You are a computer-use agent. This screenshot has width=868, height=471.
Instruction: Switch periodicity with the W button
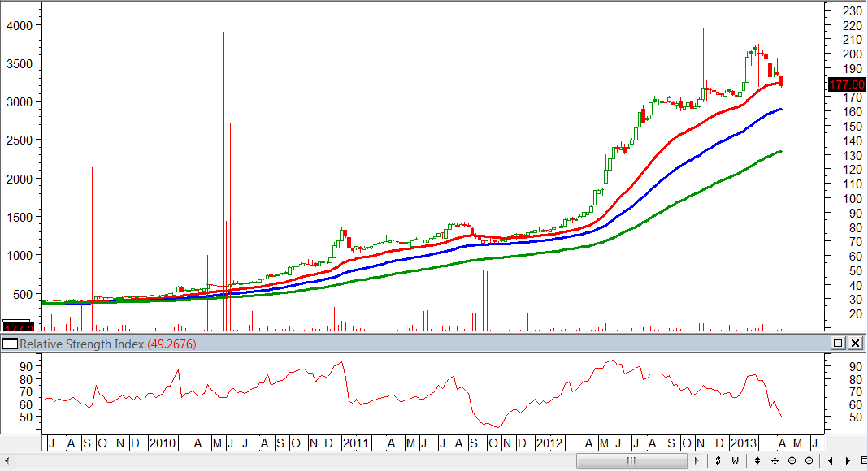[x=736, y=460]
